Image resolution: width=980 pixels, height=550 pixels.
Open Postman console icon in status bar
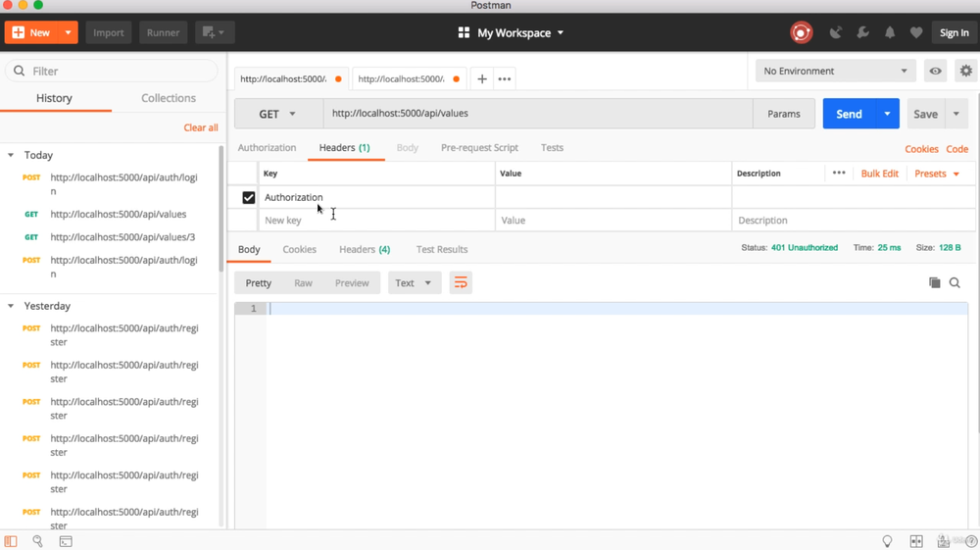point(66,541)
